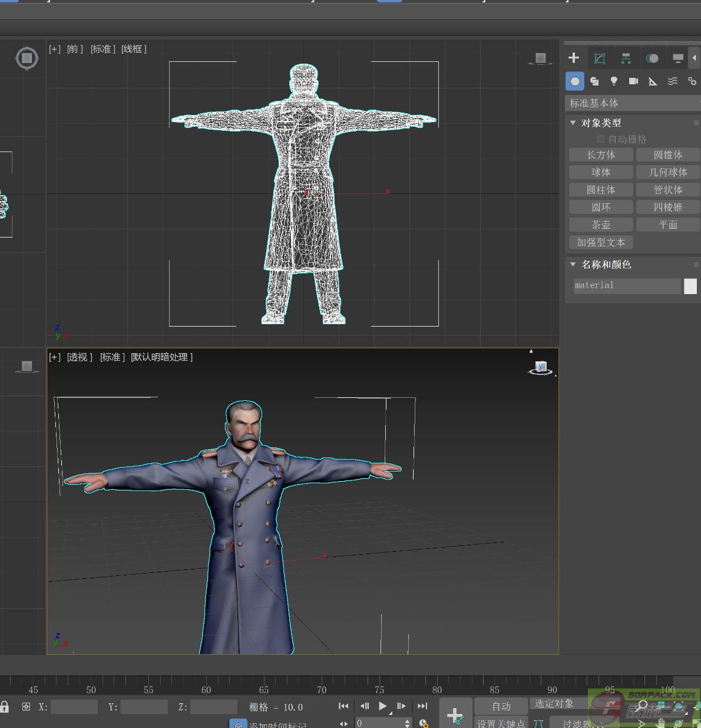Click the object name field 'material'
This screenshot has width=701, height=728.
(626, 286)
